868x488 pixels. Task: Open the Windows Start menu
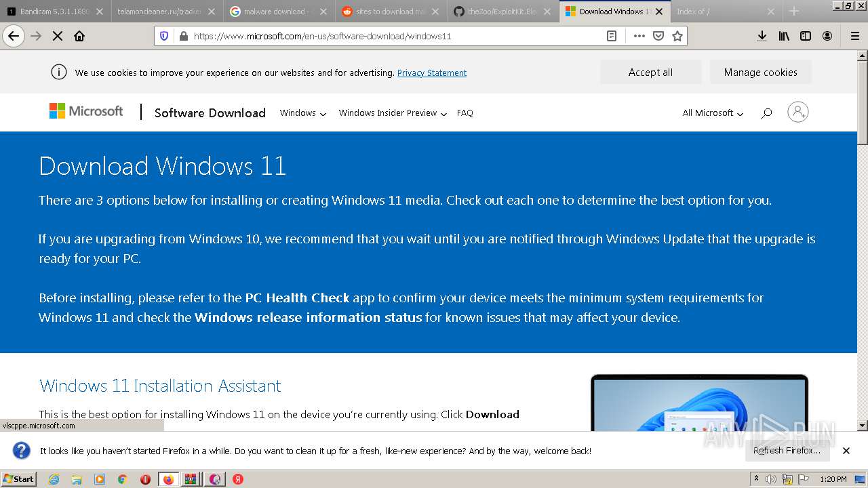tap(19, 479)
